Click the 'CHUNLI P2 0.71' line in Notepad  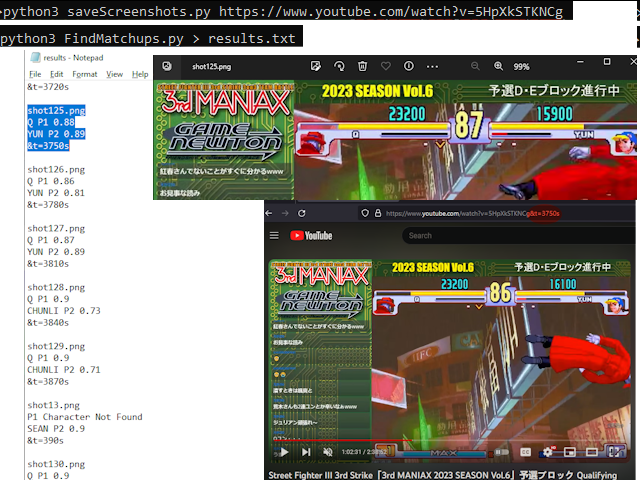64,369
